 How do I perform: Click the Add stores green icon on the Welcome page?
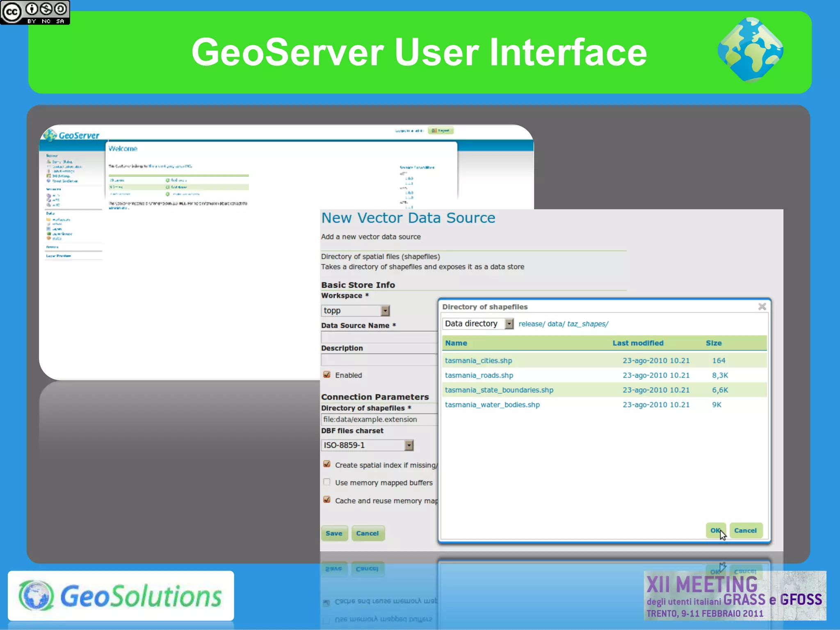[167, 187]
